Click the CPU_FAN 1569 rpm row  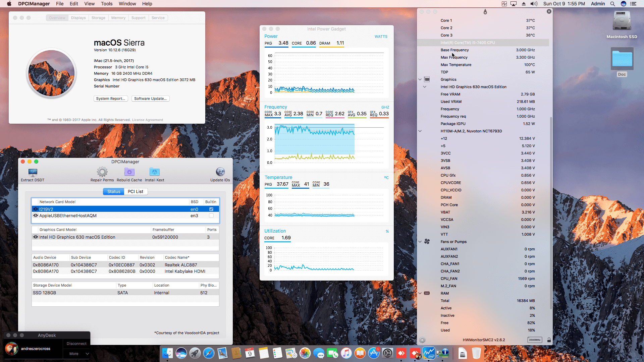483,279
